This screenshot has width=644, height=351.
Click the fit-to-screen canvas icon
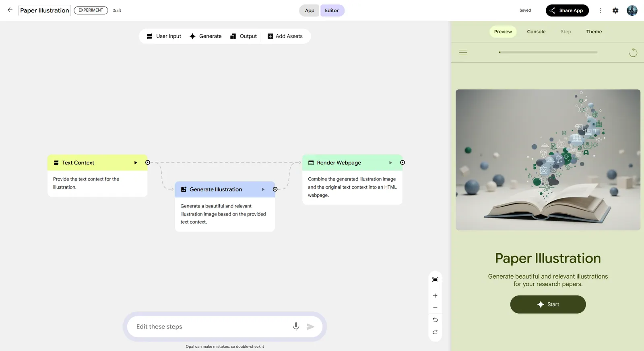coord(435,280)
